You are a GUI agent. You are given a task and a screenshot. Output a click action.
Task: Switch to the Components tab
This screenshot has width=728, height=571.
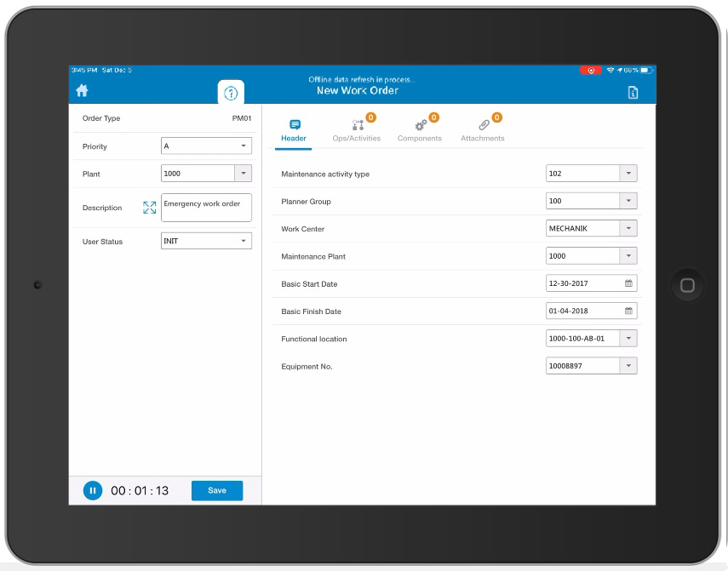(420, 130)
